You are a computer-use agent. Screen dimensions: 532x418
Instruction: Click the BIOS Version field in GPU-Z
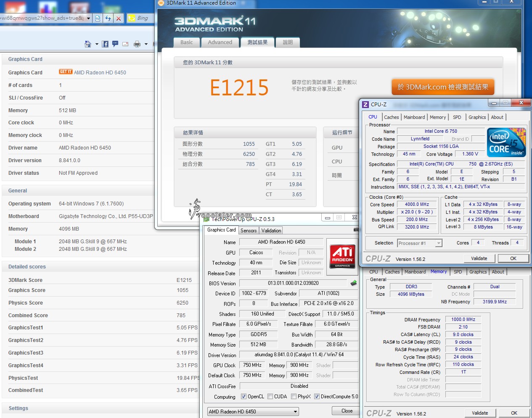pyautogui.click(x=293, y=283)
